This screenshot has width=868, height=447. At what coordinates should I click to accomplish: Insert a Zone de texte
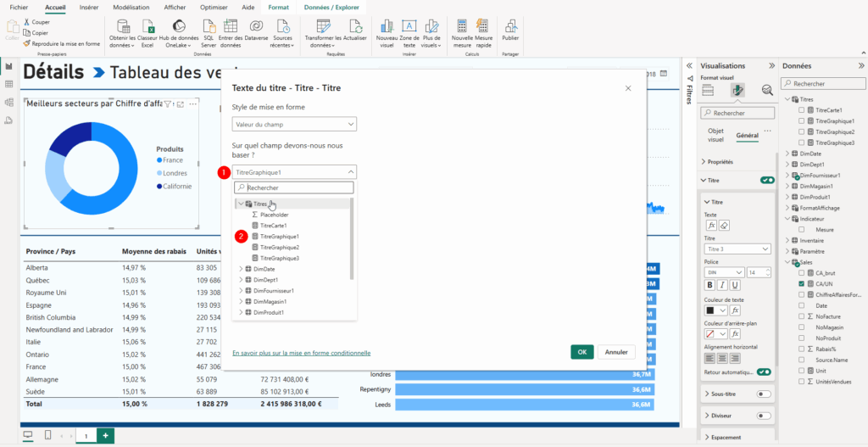click(x=409, y=33)
